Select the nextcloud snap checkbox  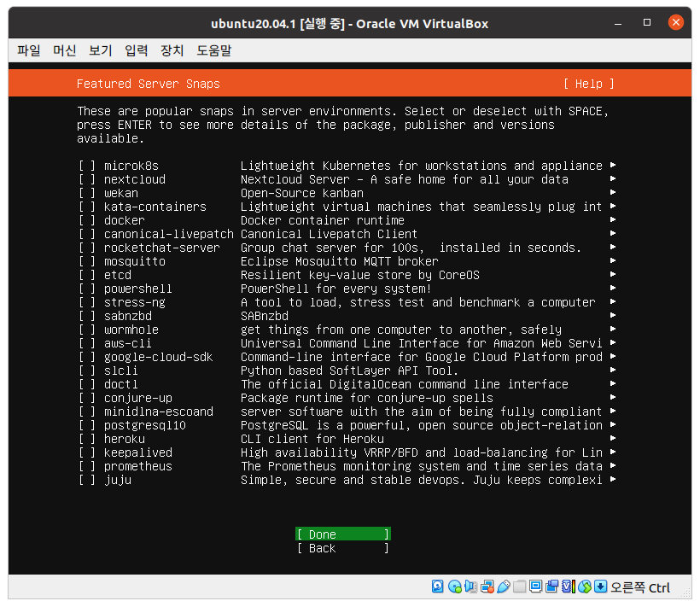[x=86, y=179]
